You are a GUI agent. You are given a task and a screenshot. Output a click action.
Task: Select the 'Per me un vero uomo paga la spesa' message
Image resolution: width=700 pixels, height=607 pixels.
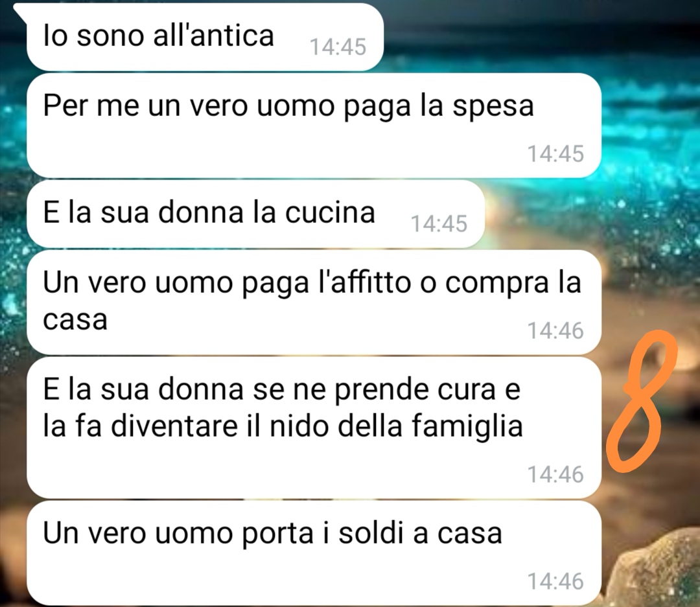coord(314,126)
